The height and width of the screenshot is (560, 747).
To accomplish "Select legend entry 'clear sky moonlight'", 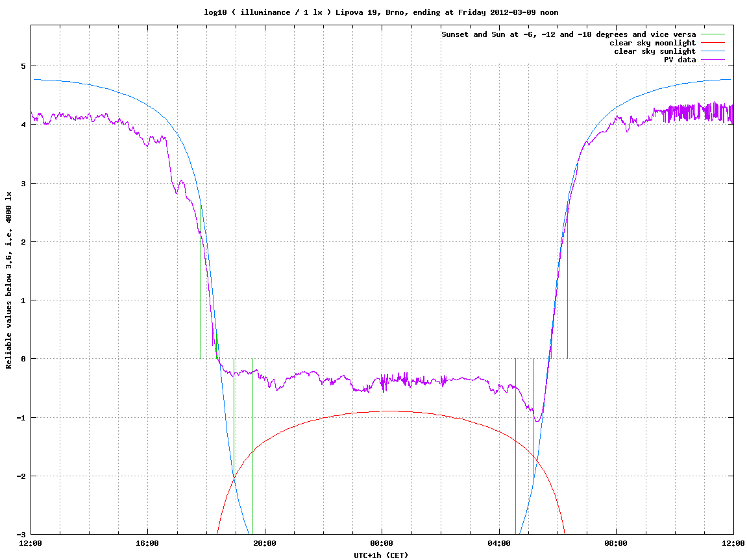I will (x=653, y=43).
